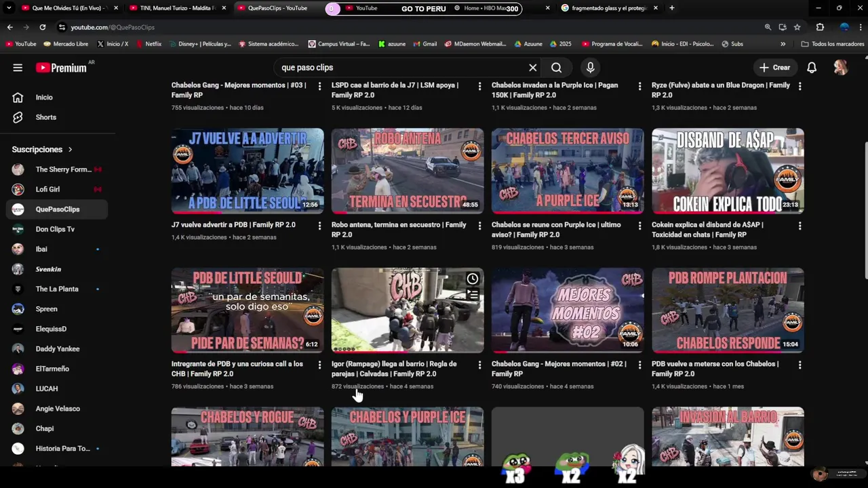Open ElequissD channel in sidebar
The height and width of the screenshot is (488, 868).
pos(57,329)
